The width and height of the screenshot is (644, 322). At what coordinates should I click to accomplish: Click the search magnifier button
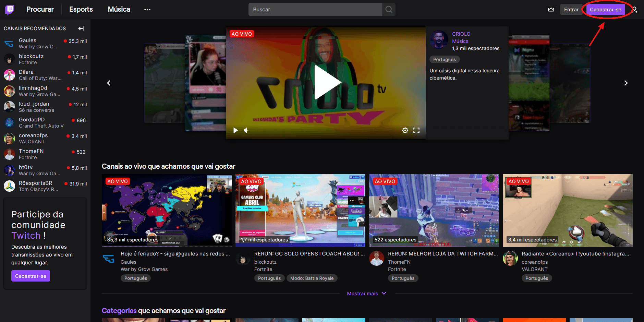pos(389,10)
